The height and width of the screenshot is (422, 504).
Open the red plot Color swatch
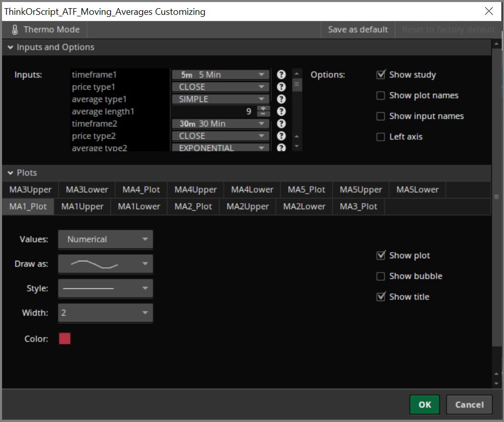pos(65,339)
